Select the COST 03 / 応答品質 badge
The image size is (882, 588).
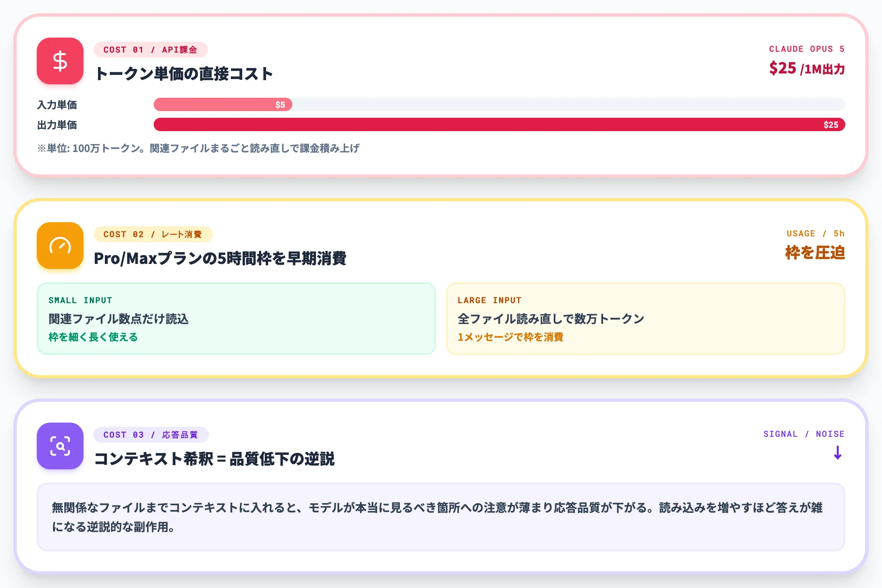(151, 435)
